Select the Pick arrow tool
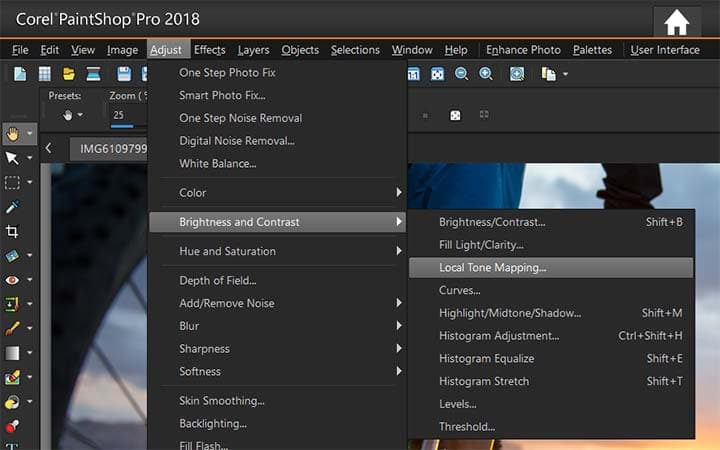720x450 pixels. [12, 158]
